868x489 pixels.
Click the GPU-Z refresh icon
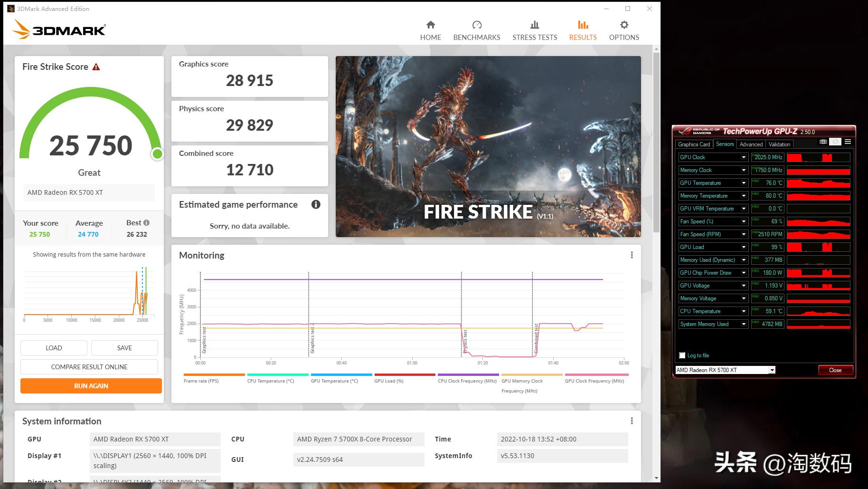[836, 142]
